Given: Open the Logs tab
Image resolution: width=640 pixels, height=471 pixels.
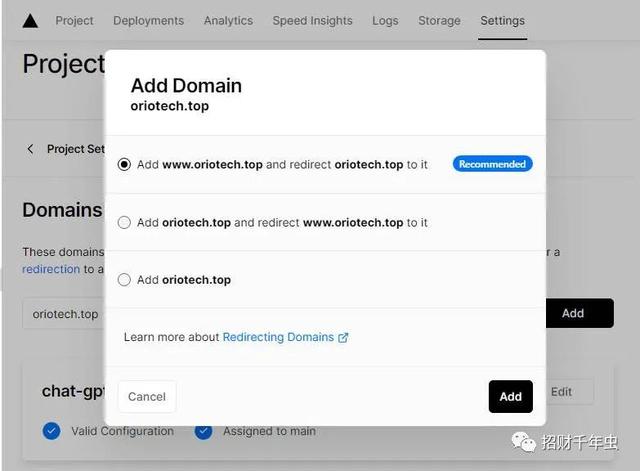Looking at the screenshot, I should (x=385, y=21).
